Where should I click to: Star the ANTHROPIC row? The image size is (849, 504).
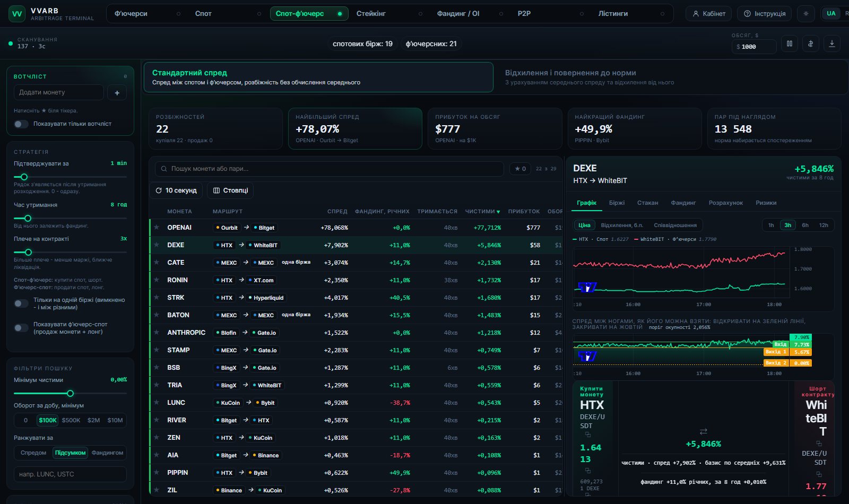click(157, 332)
